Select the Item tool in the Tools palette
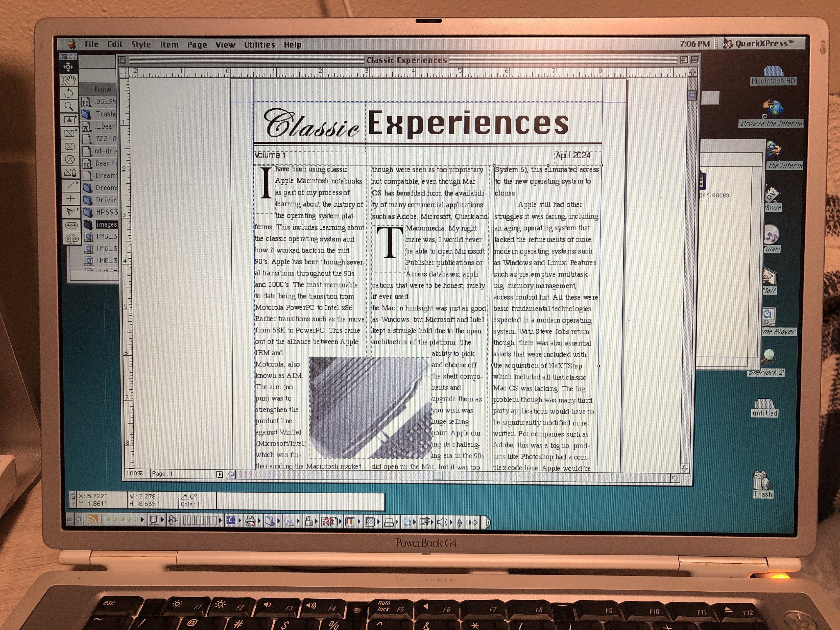Image resolution: width=840 pixels, height=630 pixels. 69,67
